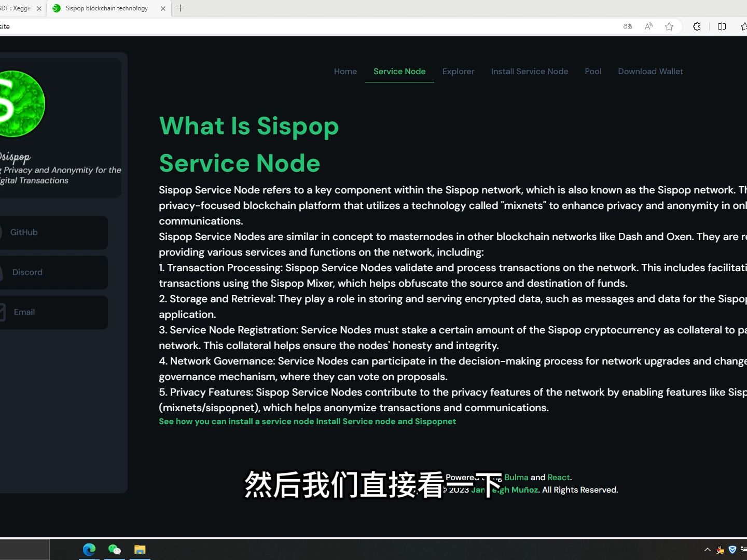Open the Email sidebar button

53,312
